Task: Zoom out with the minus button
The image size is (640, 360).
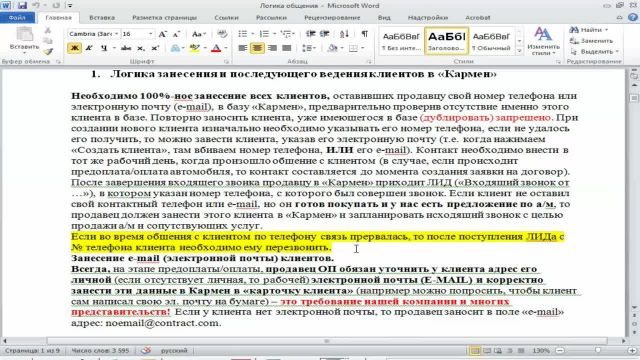Action: tap(560, 351)
